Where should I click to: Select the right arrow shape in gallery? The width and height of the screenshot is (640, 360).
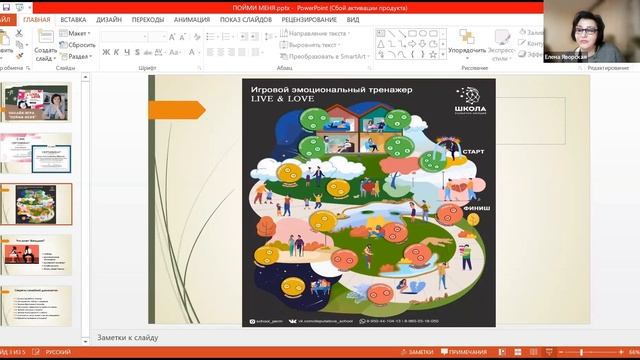click(412, 44)
